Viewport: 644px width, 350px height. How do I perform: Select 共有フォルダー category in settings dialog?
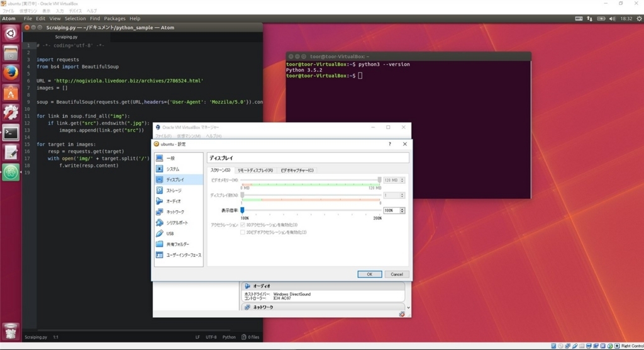(x=179, y=244)
